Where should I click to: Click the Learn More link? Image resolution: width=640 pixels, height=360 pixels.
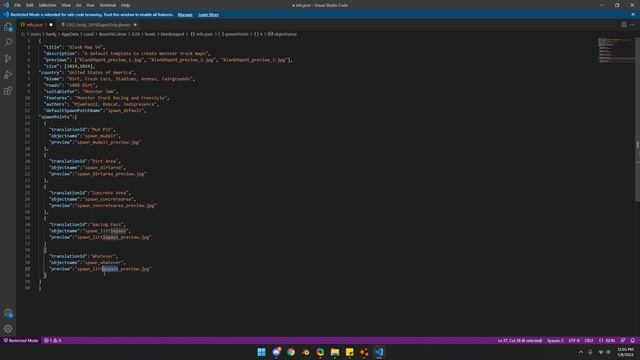208,15
